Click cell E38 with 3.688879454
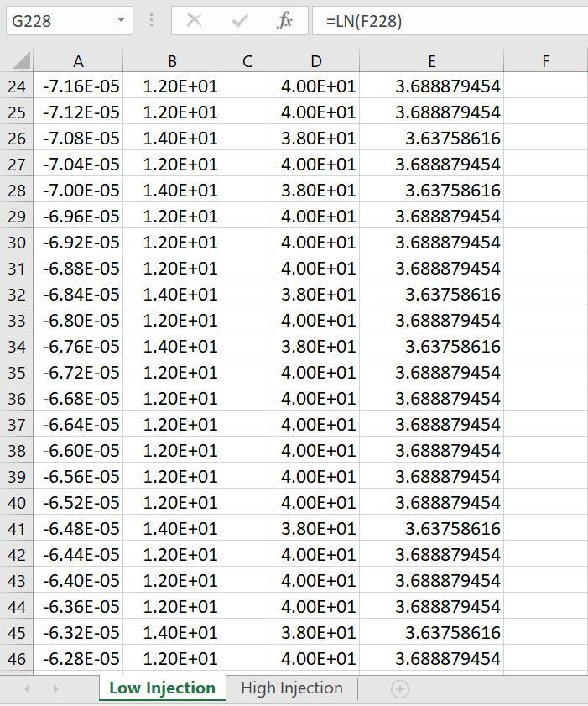Viewport: 588px width, 706px height. [x=431, y=450]
